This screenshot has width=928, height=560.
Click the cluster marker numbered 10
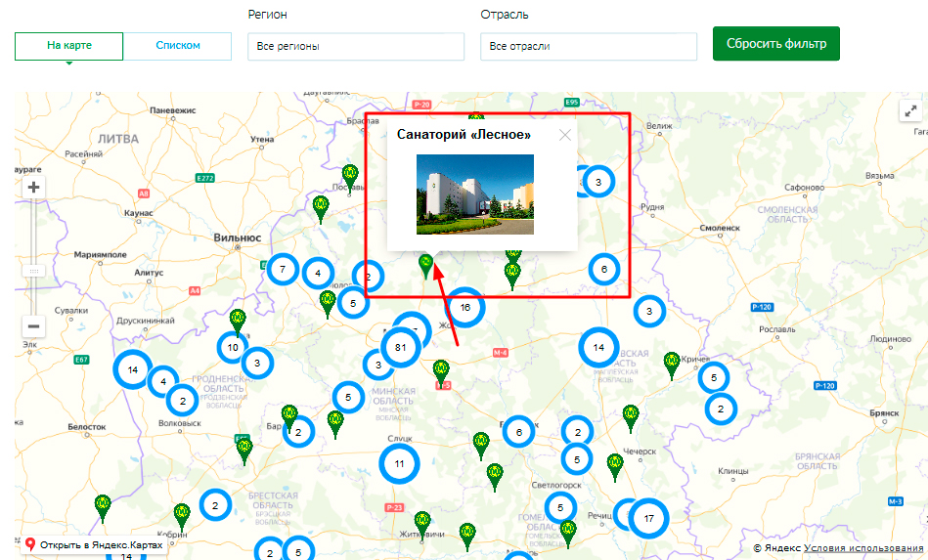coord(233,347)
